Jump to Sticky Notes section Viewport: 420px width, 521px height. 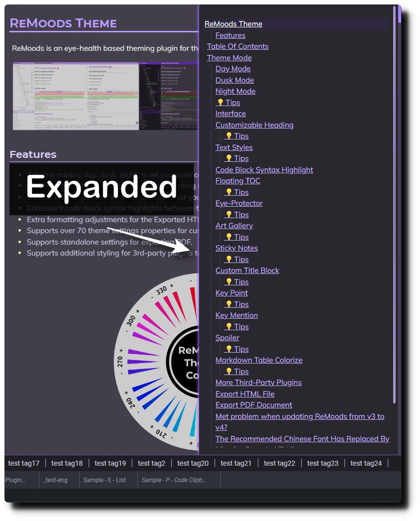pyautogui.click(x=236, y=248)
